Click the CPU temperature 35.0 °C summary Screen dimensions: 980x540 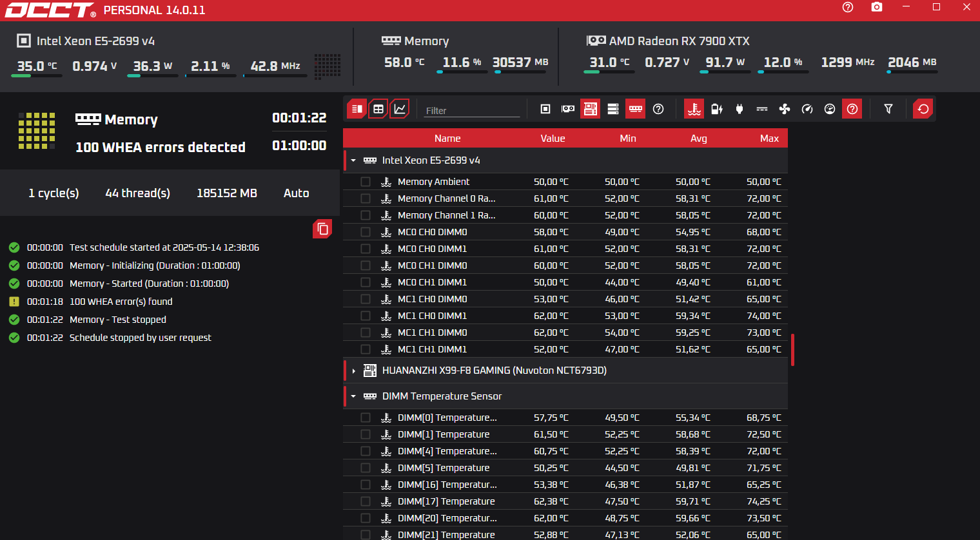tap(37, 66)
